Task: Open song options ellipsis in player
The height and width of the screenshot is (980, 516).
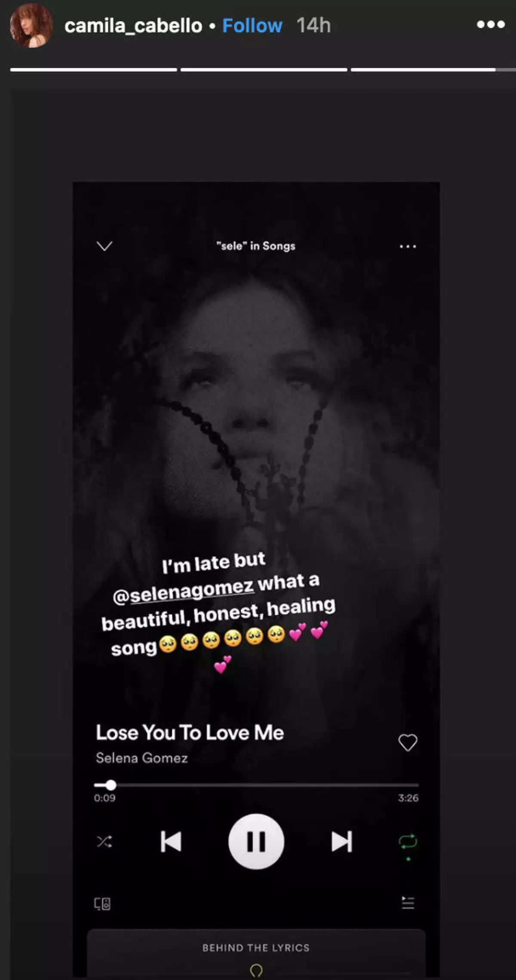Action: (x=408, y=246)
